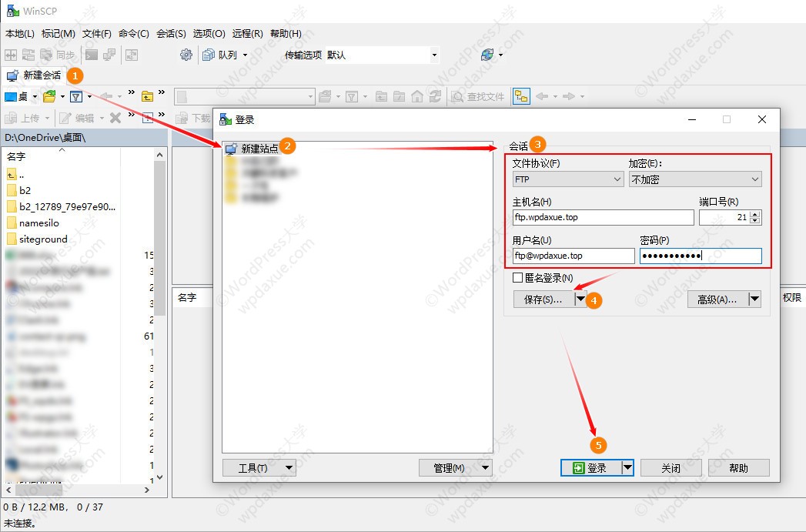
Task: Select the 新建会话 session tab
Action: (34, 75)
